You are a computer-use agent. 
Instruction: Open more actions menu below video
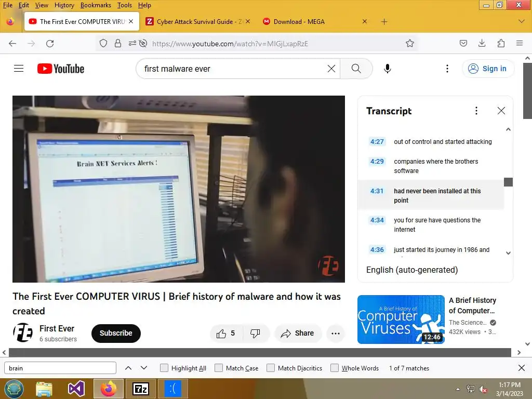pyautogui.click(x=336, y=334)
